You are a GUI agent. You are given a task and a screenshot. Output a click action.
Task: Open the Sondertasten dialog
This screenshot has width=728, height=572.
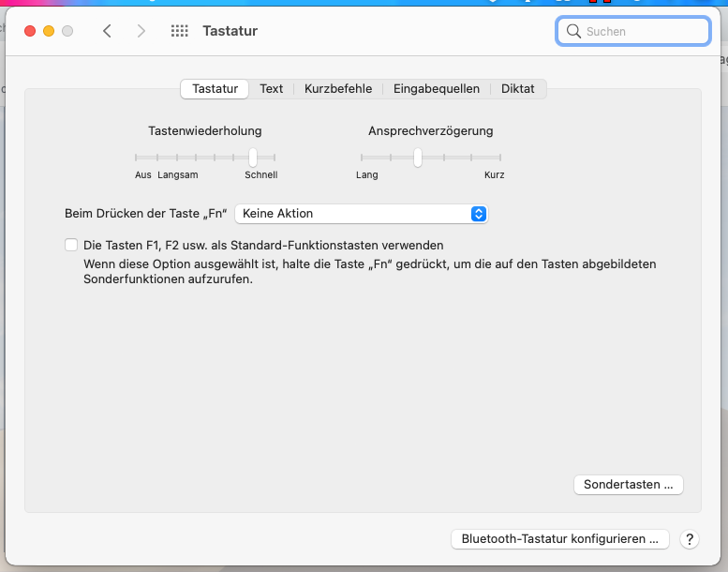pos(628,485)
